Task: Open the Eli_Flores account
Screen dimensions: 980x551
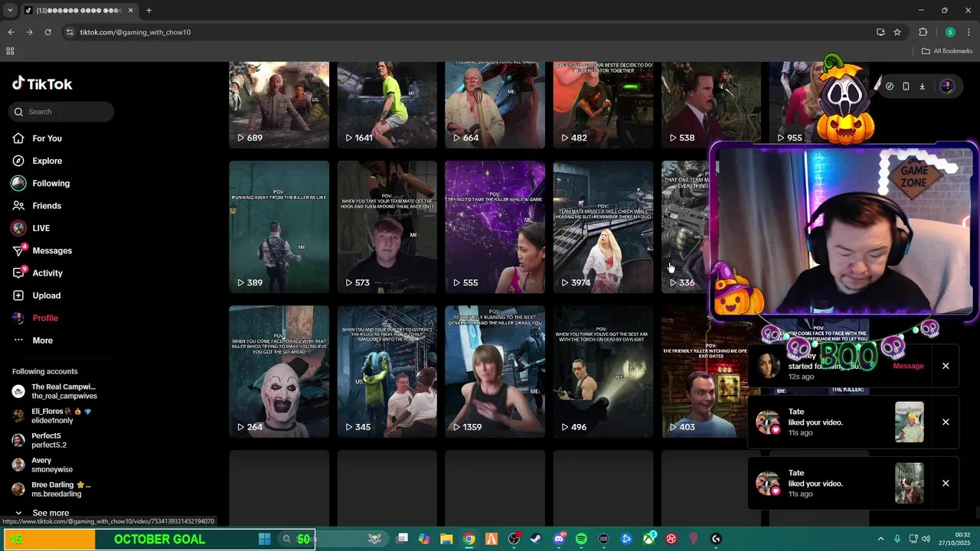Action: tap(61, 416)
